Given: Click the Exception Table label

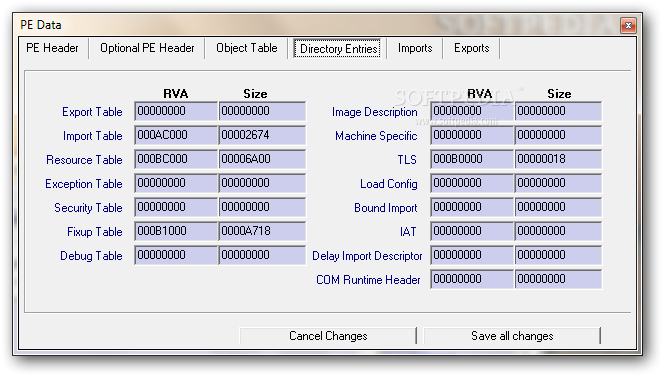Looking at the screenshot, I should (84, 184).
